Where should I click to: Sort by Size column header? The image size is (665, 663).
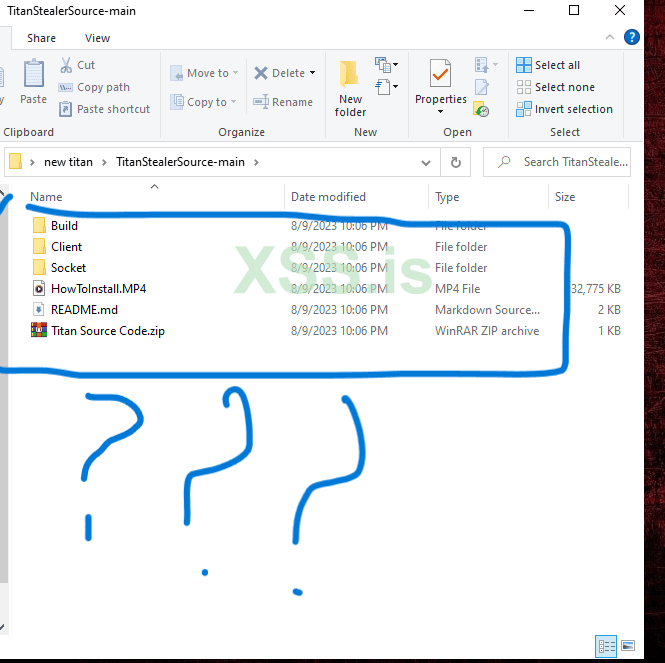click(565, 197)
